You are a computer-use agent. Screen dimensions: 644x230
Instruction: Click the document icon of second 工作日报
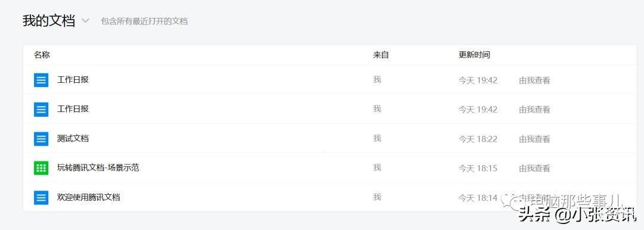(x=41, y=109)
